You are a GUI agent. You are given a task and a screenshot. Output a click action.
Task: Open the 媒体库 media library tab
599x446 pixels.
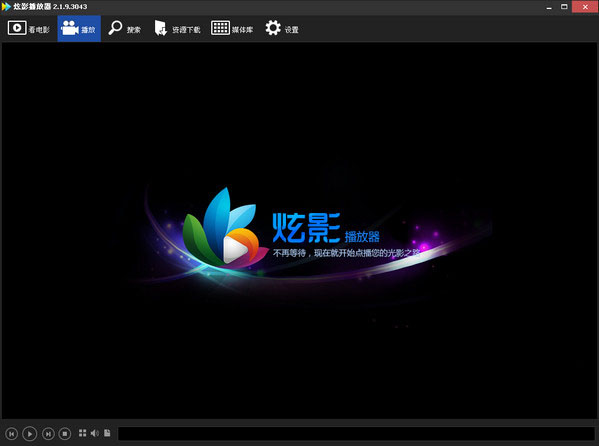tap(232, 29)
